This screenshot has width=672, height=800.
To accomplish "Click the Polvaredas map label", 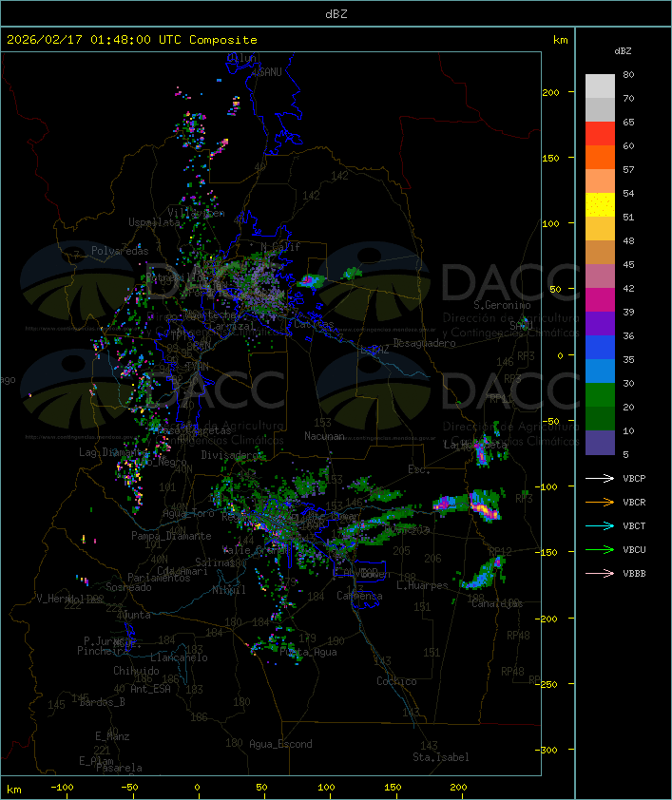I will click(120, 251).
